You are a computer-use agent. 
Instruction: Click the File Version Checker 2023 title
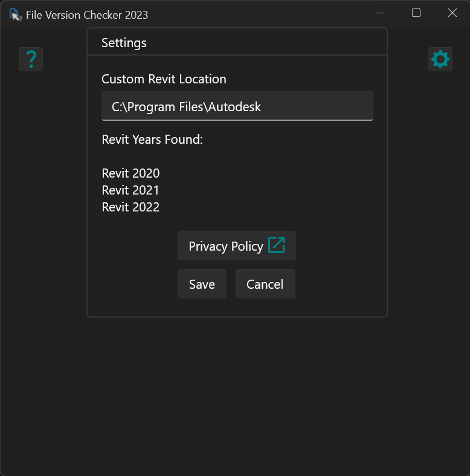(x=87, y=15)
